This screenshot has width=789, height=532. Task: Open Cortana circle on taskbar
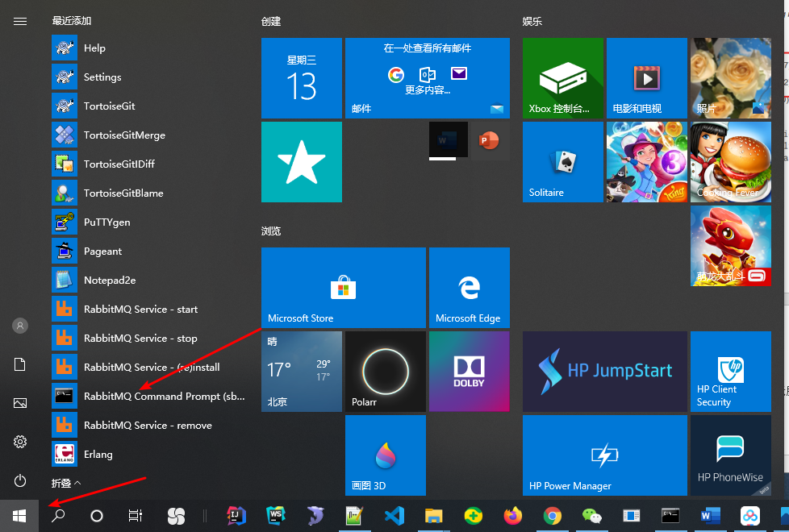click(x=97, y=516)
